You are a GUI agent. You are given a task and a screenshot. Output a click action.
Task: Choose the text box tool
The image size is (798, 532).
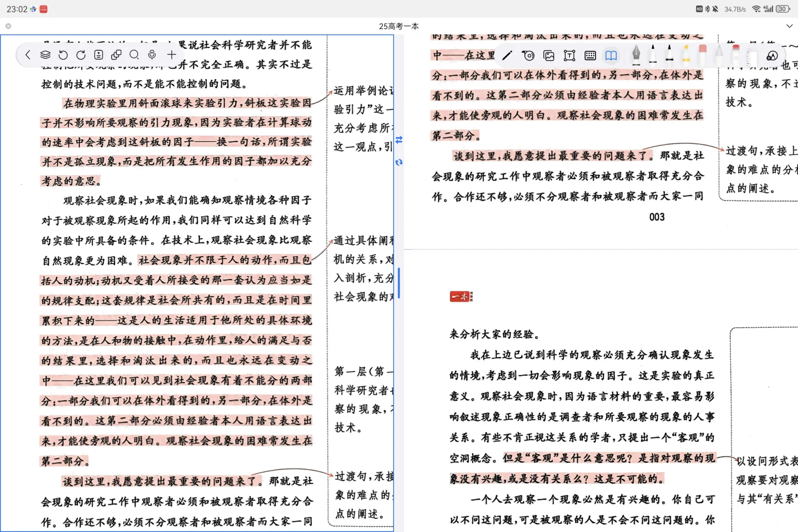coord(569,55)
